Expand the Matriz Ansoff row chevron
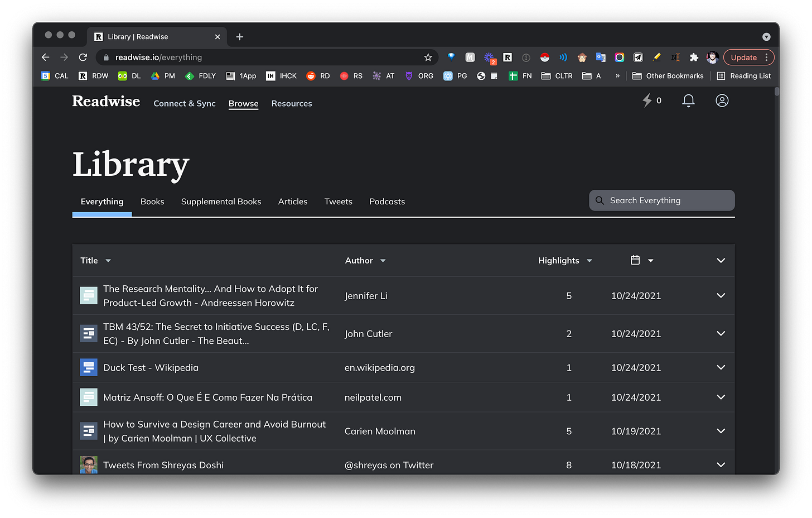 721,397
